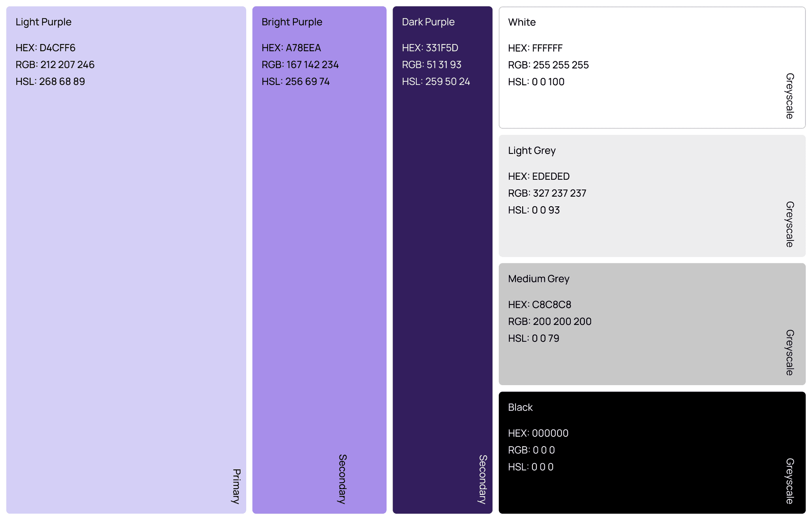
Task: Click 'HSL: 268 68 89' value
Action: (x=50, y=81)
